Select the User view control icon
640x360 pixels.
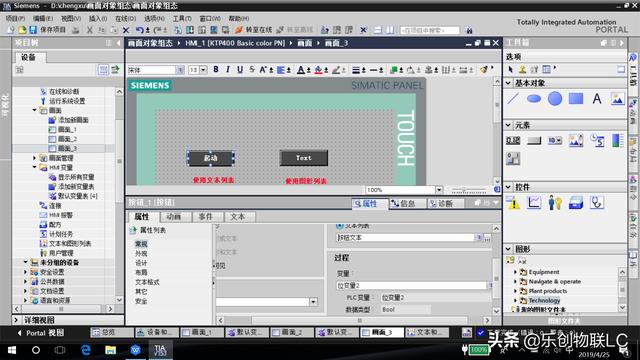pos(555,202)
